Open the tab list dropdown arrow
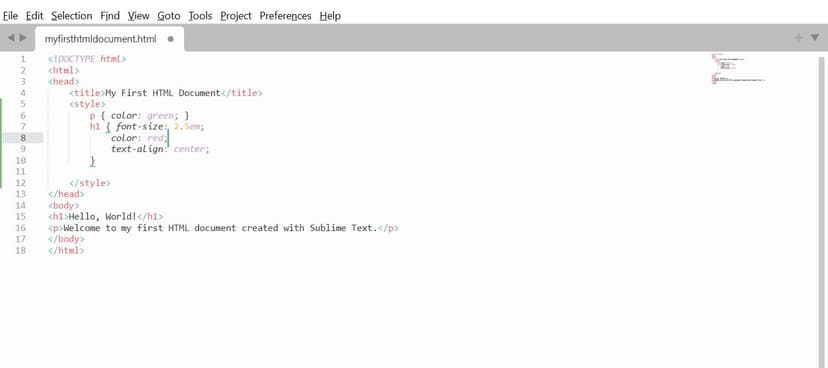828x368 pixels. pos(815,37)
